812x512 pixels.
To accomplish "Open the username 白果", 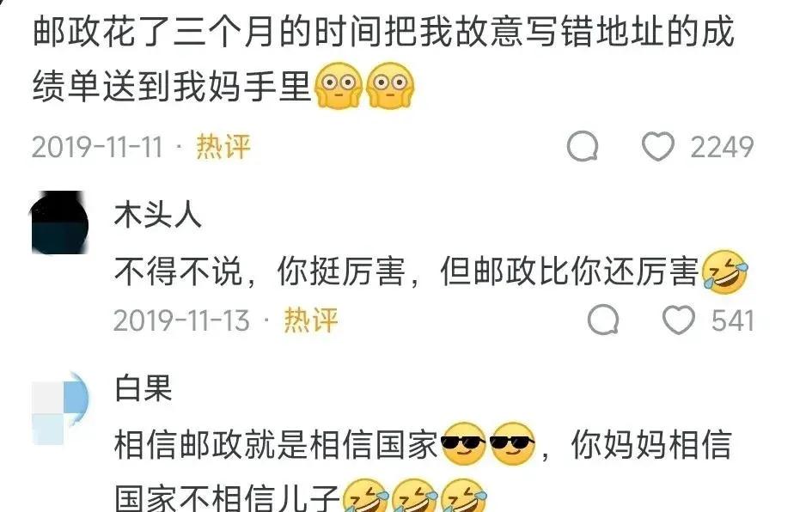I will pyautogui.click(x=143, y=388).
